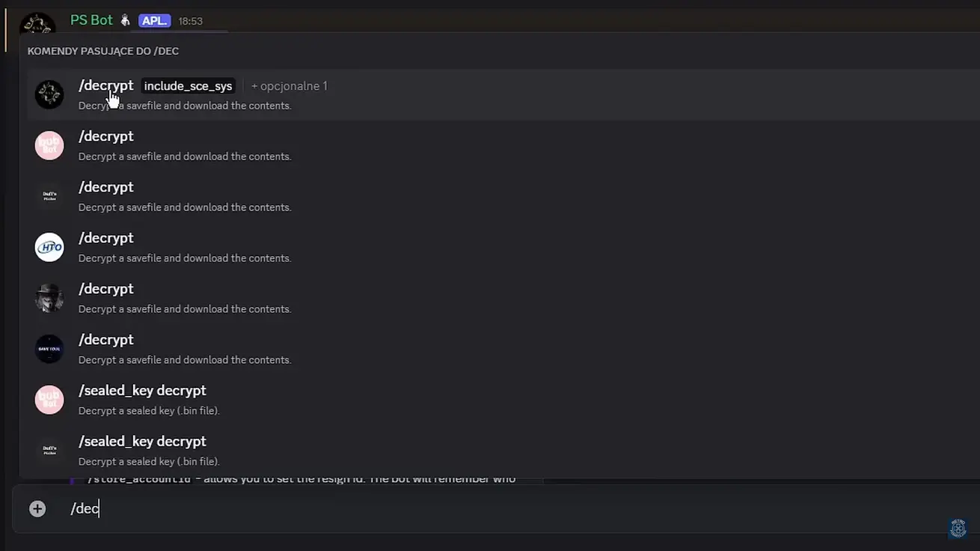
Task: Click the Retro Templates icon near the input field
Action: point(958,529)
